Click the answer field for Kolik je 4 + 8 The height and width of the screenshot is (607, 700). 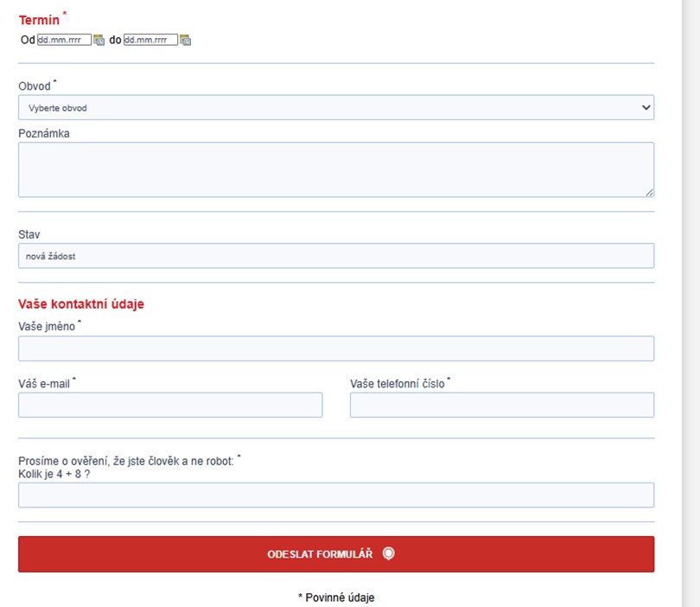(x=335, y=495)
